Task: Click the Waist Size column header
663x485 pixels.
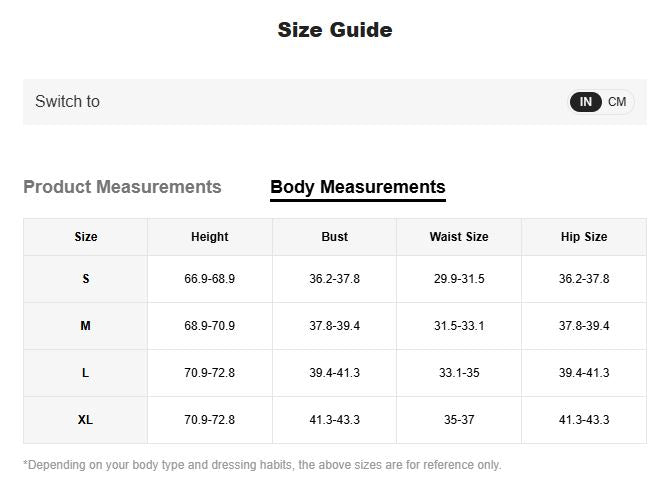Action: coord(459,237)
